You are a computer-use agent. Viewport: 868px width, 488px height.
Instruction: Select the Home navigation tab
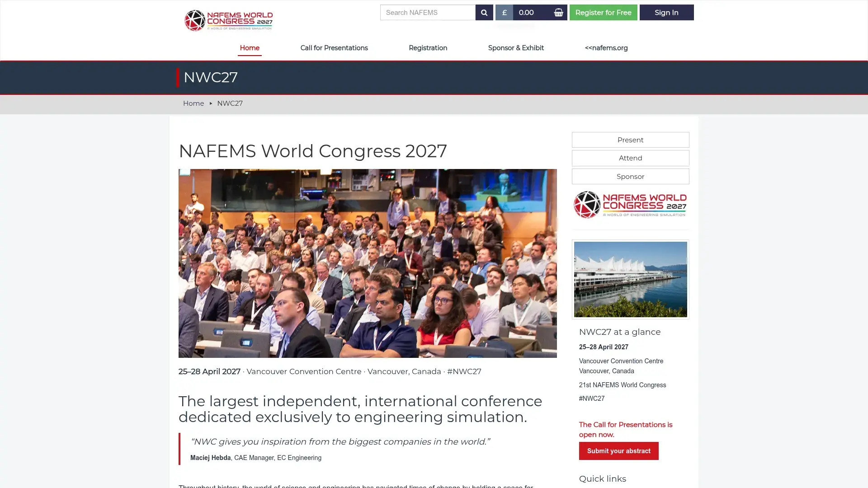(250, 48)
